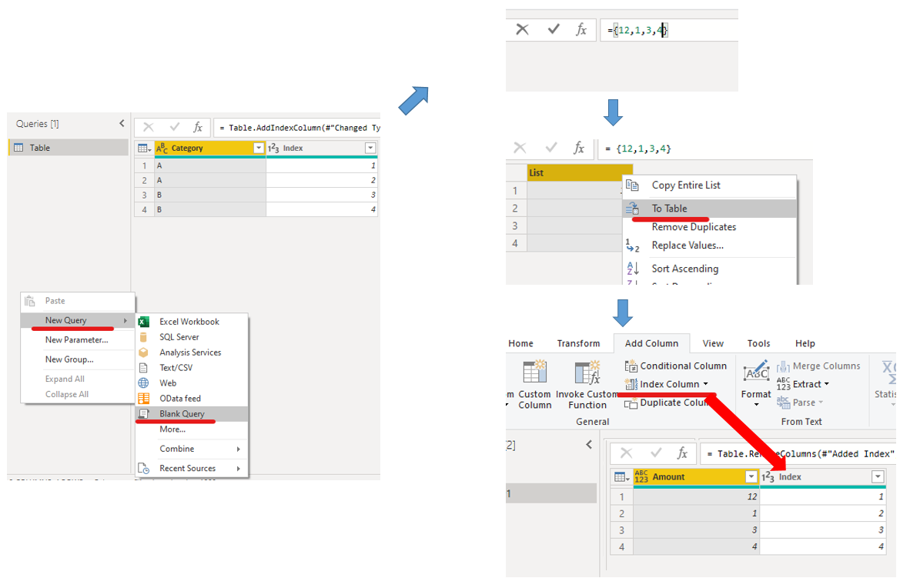Screen dimensions: 910x588
Task: Select Add Column ribbon tab
Action: click(x=651, y=343)
